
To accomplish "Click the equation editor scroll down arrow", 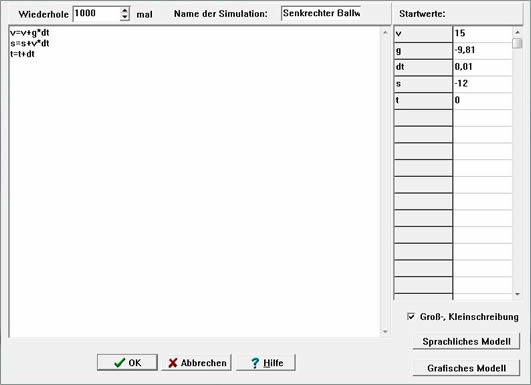I will point(385,331).
